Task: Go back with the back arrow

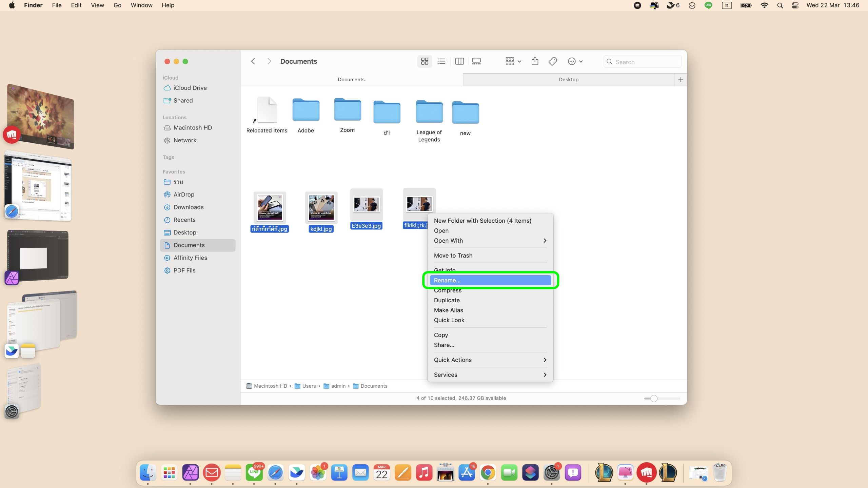Action: (x=253, y=61)
